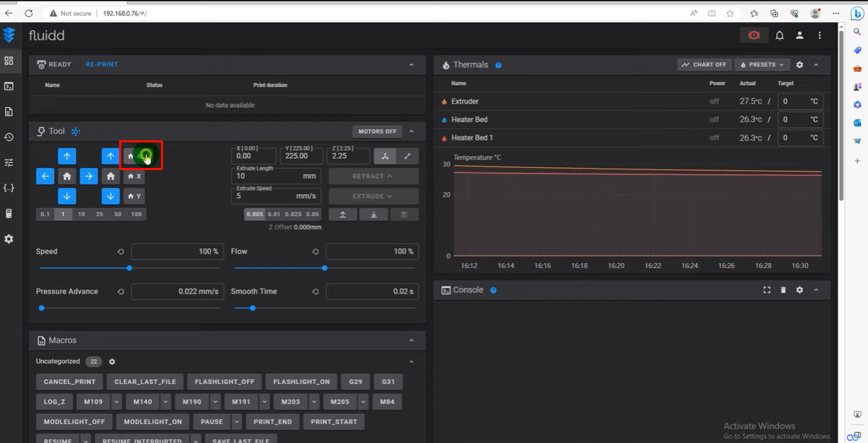Open the three-dot menu in header
The image size is (868, 443).
click(x=820, y=35)
